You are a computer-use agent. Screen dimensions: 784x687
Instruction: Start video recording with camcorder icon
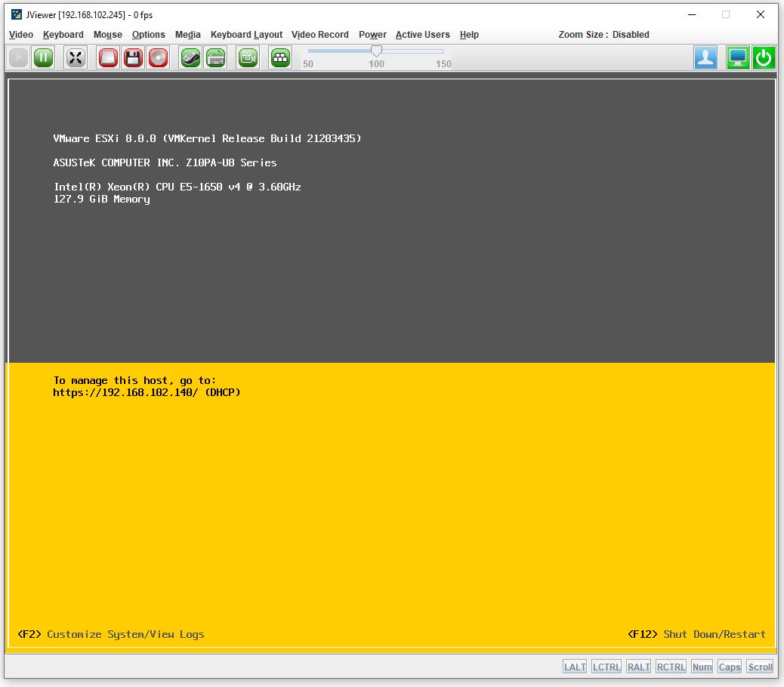click(248, 58)
